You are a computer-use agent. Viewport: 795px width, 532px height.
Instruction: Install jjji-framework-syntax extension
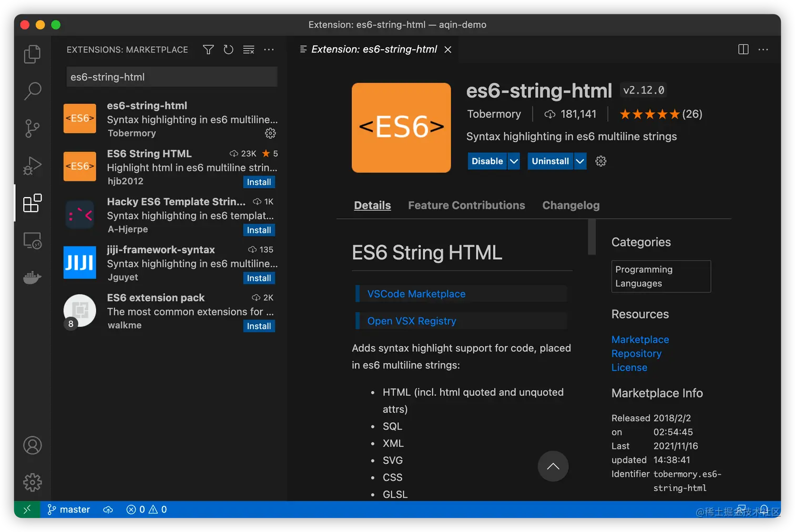(x=259, y=278)
